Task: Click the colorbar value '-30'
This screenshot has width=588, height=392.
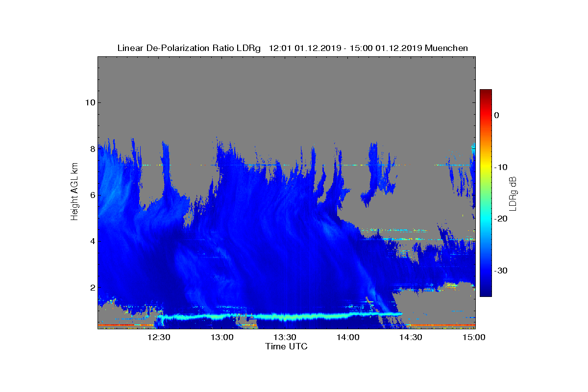Action: 500,271
